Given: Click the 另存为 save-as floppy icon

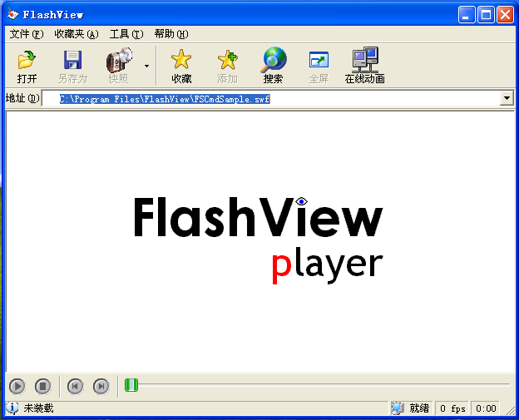Looking at the screenshot, I should coord(72,60).
